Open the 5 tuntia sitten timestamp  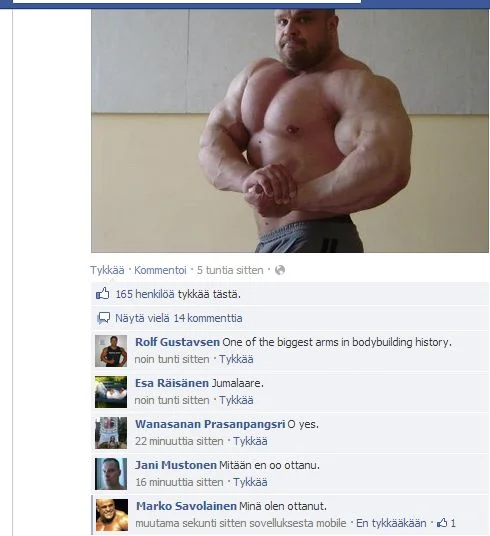coord(230,270)
